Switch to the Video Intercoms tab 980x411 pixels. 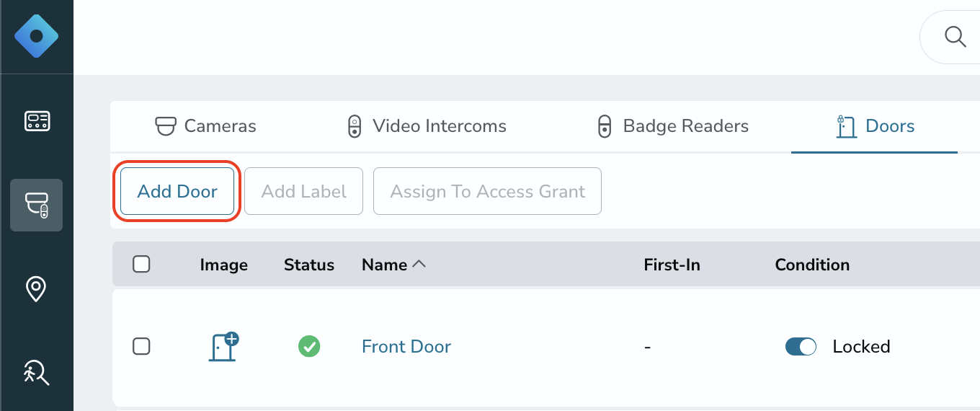click(427, 126)
